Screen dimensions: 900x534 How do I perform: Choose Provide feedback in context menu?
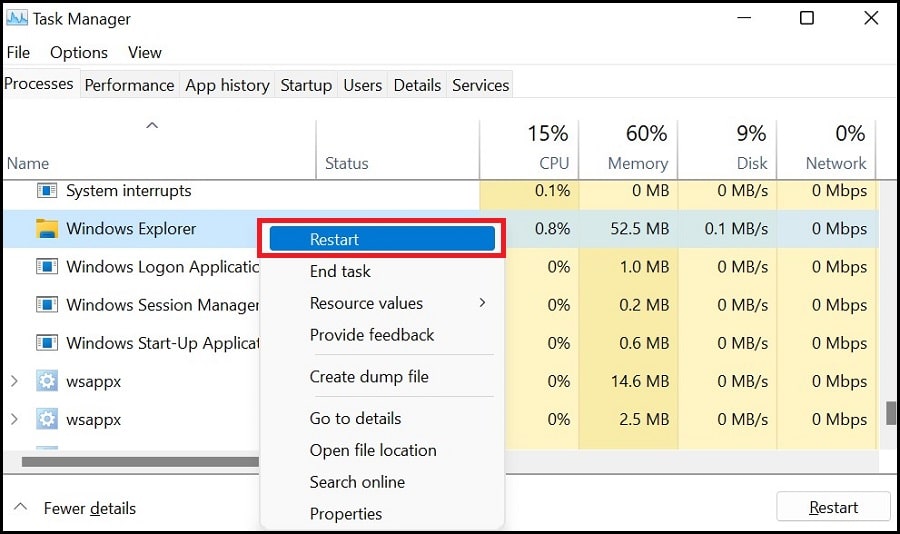[x=372, y=335]
